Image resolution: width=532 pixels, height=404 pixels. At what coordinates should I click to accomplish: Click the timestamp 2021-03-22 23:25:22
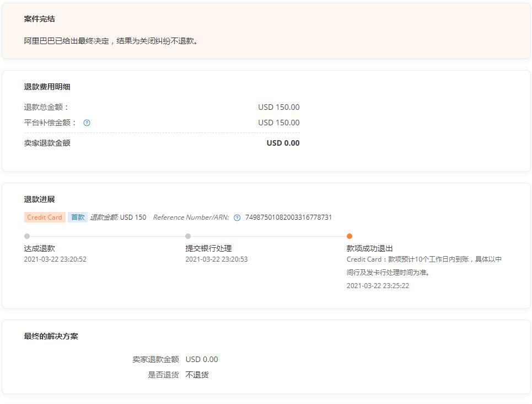point(377,285)
